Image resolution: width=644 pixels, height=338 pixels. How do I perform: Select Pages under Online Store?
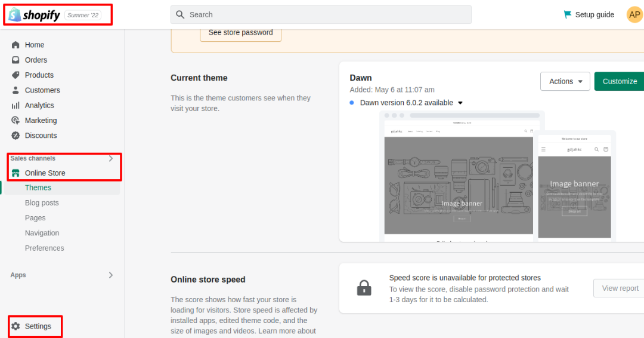35,218
